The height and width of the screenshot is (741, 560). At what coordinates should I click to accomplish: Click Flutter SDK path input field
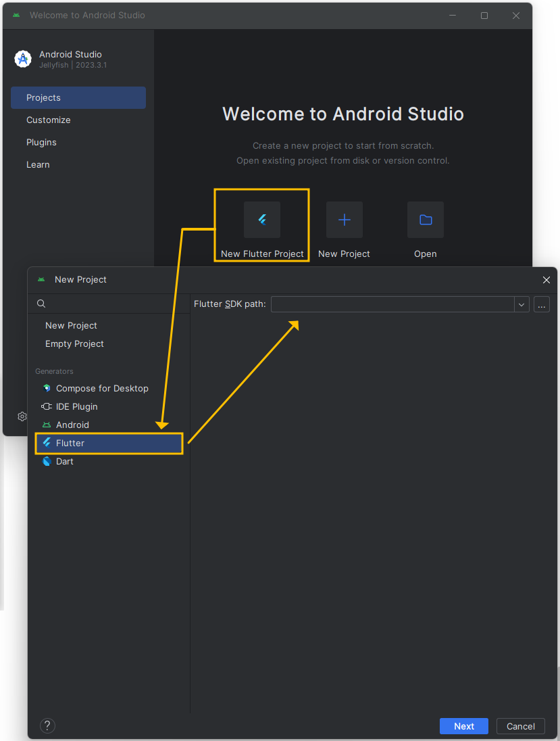tap(392, 304)
